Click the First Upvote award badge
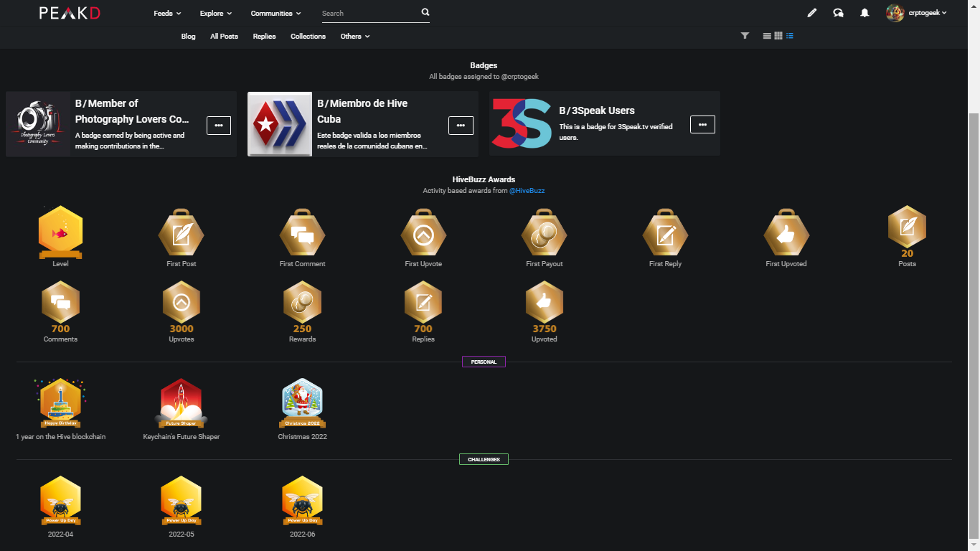This screenshot has height=551, width=980. click(x=423, y=233)
